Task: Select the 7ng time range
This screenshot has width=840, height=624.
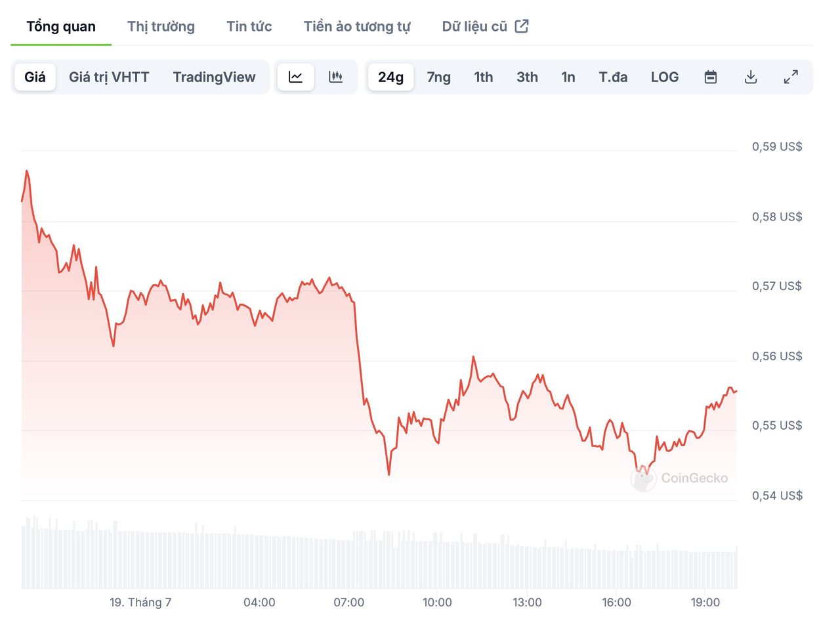Action: coord(439,77)
